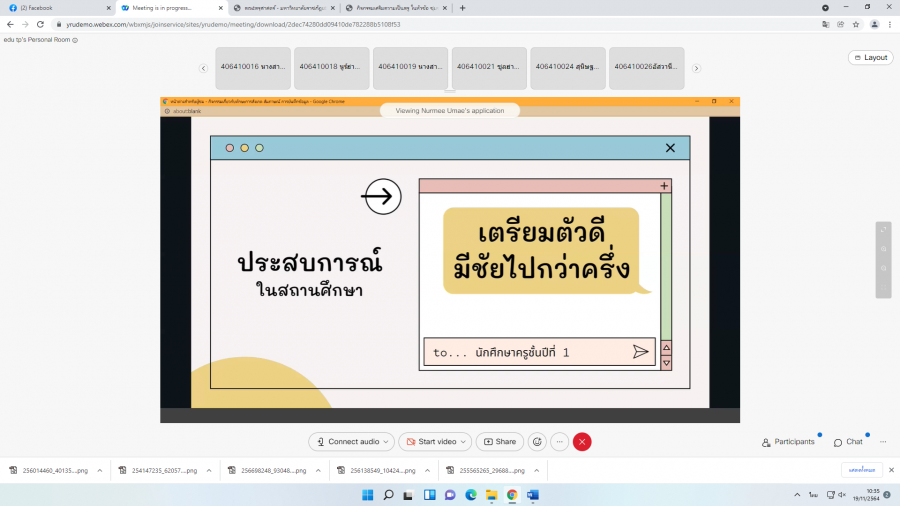This screenshot has width=900, height=506.
Task: Toggle Start video on
Action: click(431, 441)
